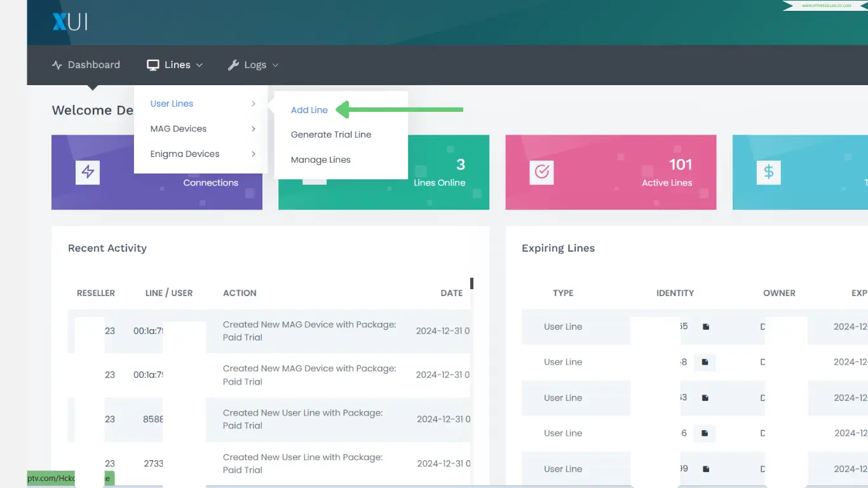Choose Generate Trial Line menu item
868x488 pixels.
click(x=331, y=135)
